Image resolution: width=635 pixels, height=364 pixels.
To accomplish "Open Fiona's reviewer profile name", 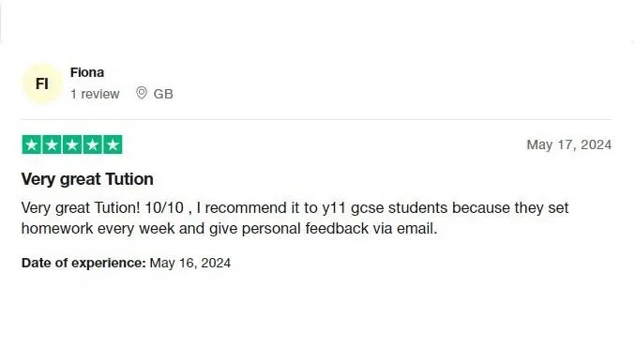I will tap(87, 72).
